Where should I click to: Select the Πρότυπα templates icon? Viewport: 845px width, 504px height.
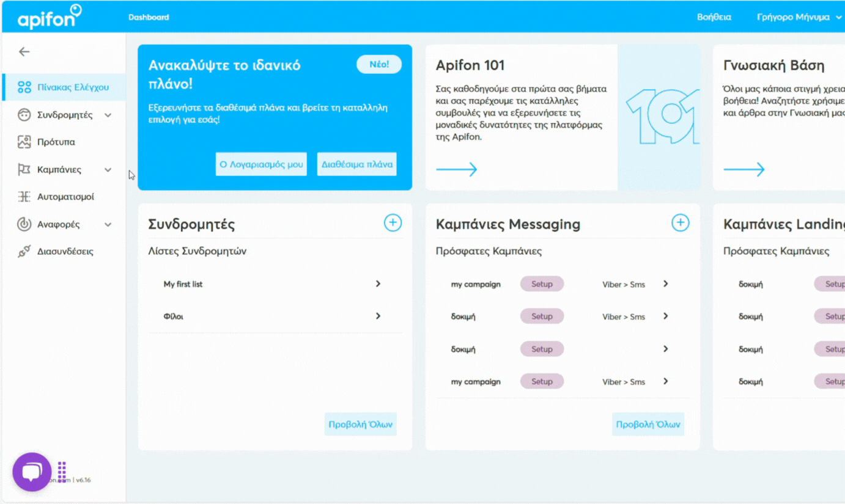[23, 142]
